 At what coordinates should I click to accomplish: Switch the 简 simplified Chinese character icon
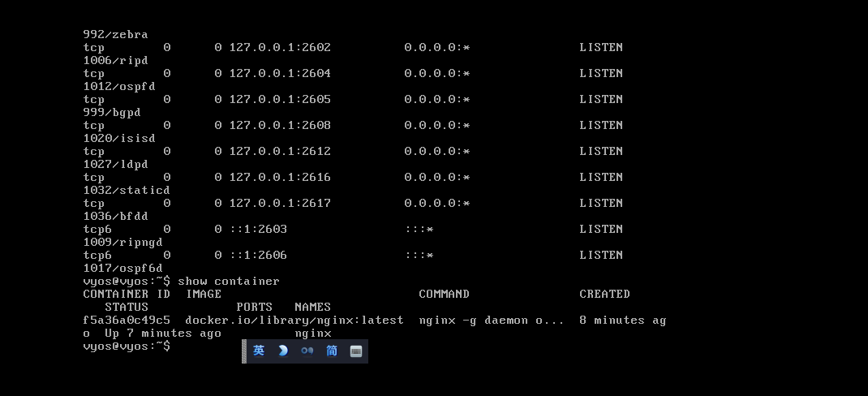pos(332,351)
